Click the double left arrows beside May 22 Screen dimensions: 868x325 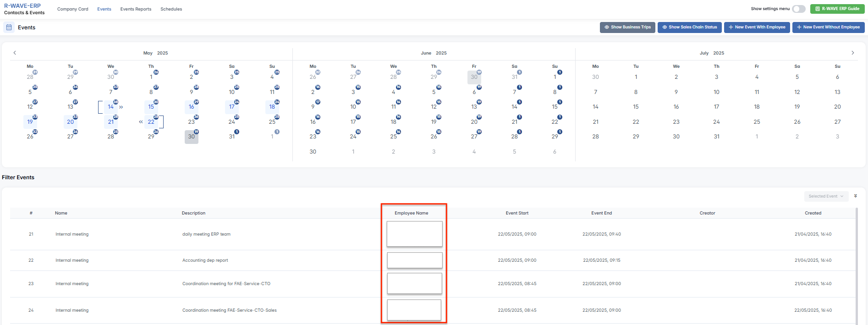coord(141,122)
